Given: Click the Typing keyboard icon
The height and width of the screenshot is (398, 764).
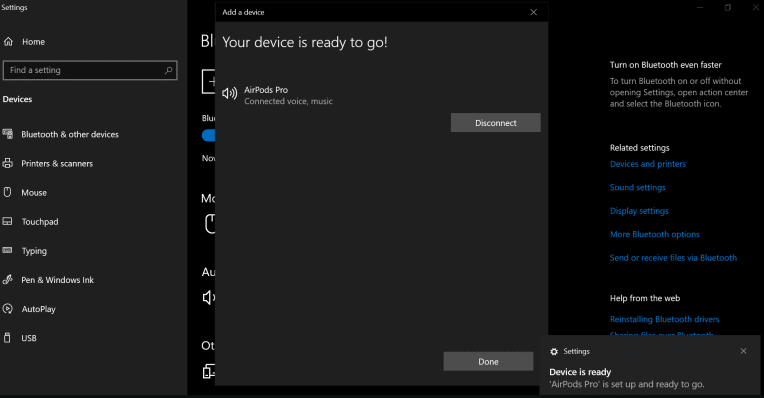Looking at the screenshot, I should (x=7, y=250).
